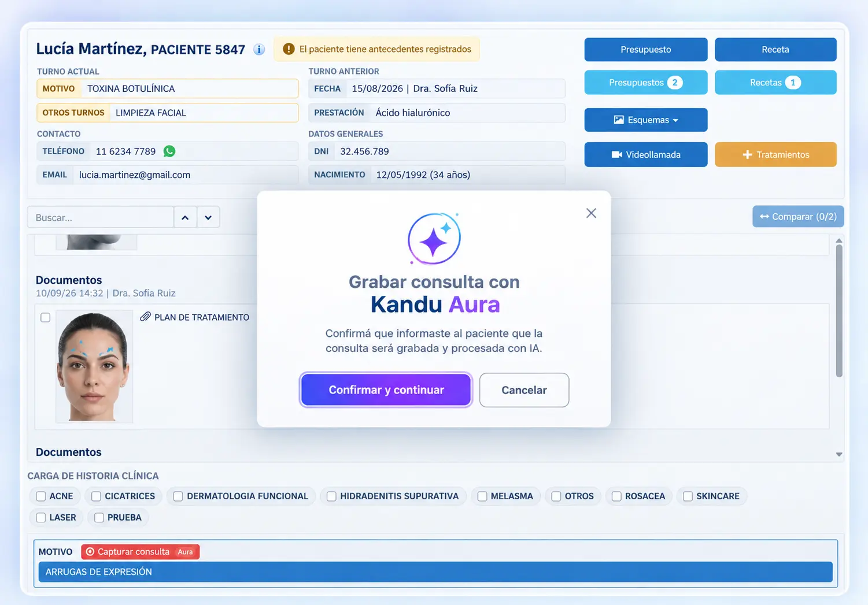Click the plus icon on Tratamientos
Image resolution: width=868 pixels, height=605 pixels.
[747, 155]
